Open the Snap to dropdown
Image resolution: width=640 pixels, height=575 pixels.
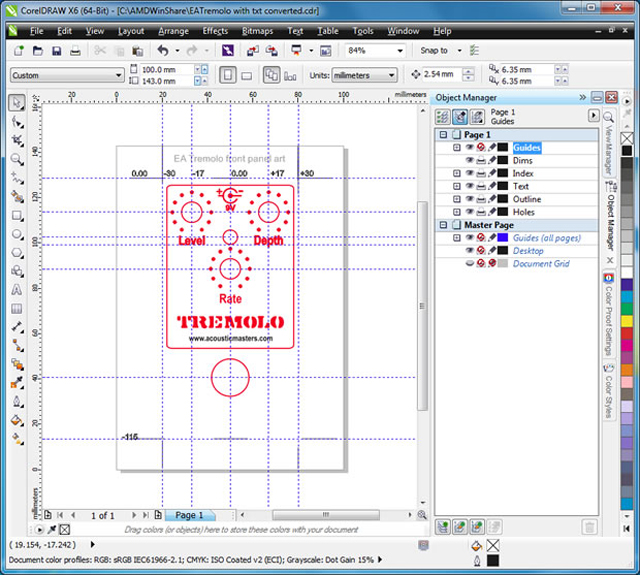click(x=459, y=51)
